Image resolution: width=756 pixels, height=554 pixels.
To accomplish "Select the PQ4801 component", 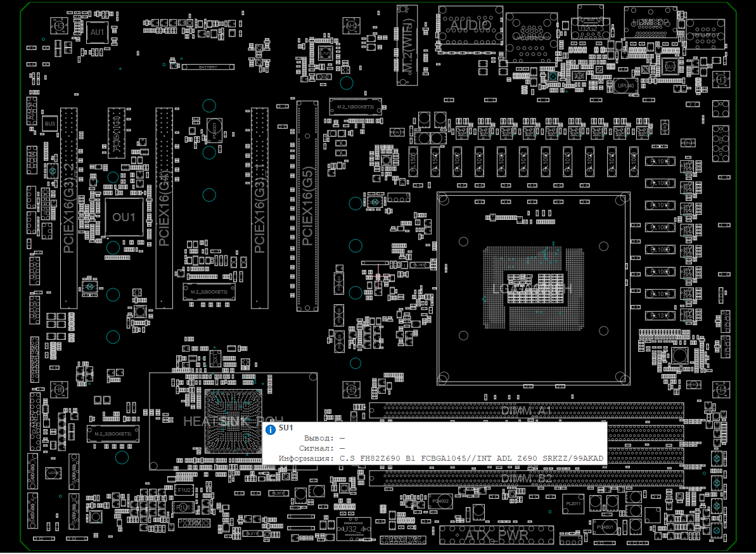I will click(605, 527).
